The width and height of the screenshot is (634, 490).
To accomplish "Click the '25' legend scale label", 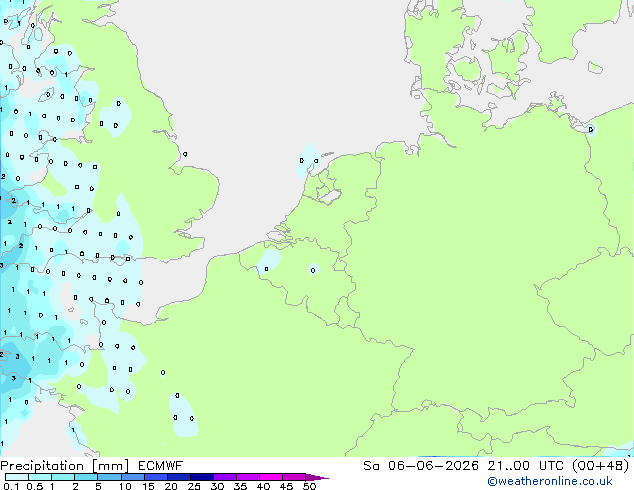I will tap(194, 486).
